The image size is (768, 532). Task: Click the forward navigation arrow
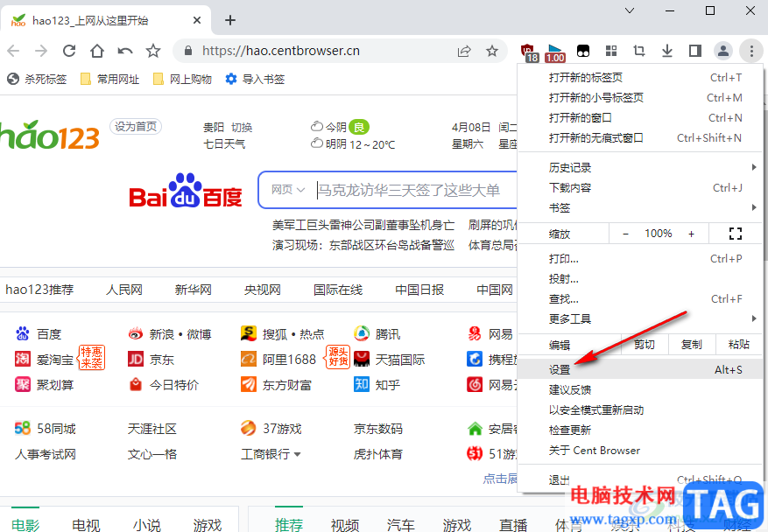click(x=41, y=51)
